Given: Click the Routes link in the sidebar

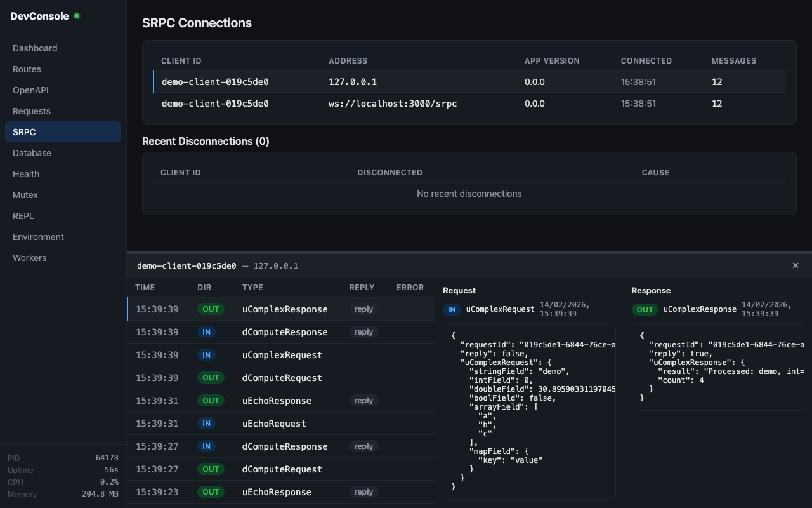Looking at the screenshot, I should [x=27, y=69].
